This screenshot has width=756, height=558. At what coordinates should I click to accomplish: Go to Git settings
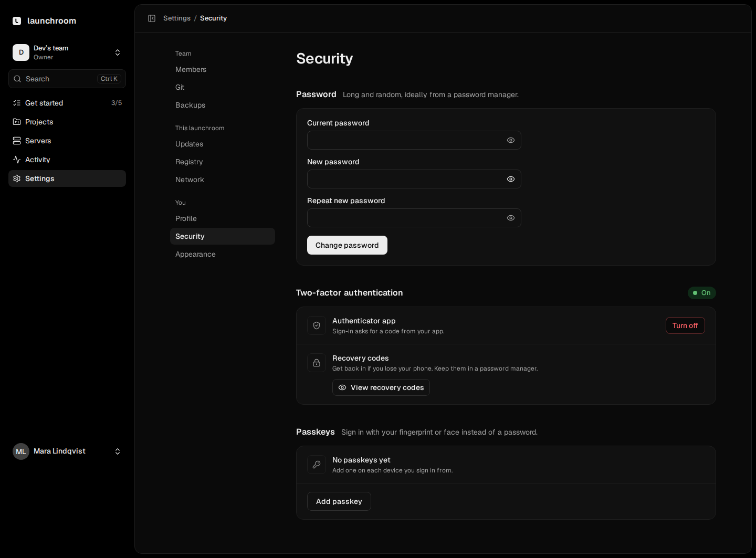point(223,87)
